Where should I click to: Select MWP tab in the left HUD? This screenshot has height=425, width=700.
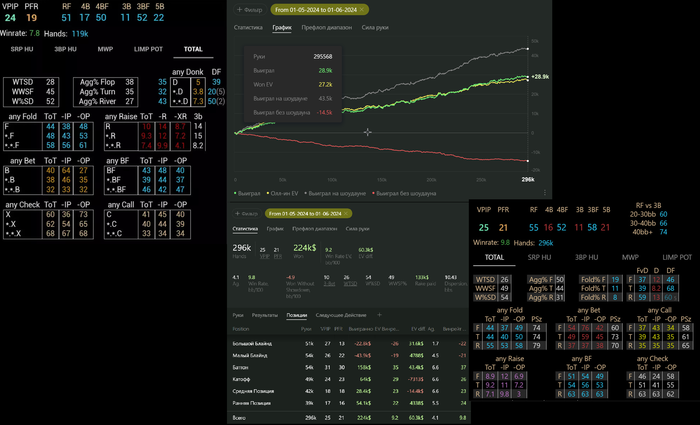tap(105, 49)
